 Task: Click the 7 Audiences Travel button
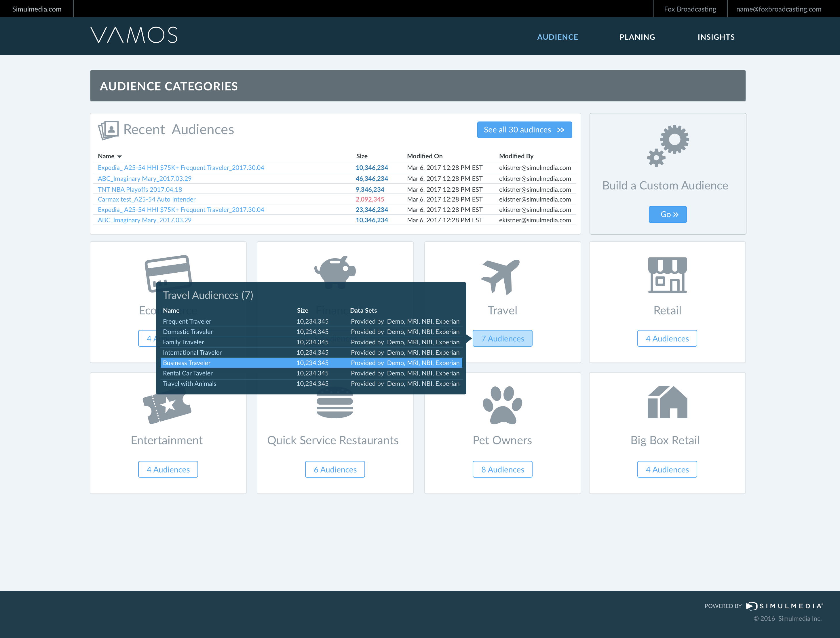[x=502, y=338]
